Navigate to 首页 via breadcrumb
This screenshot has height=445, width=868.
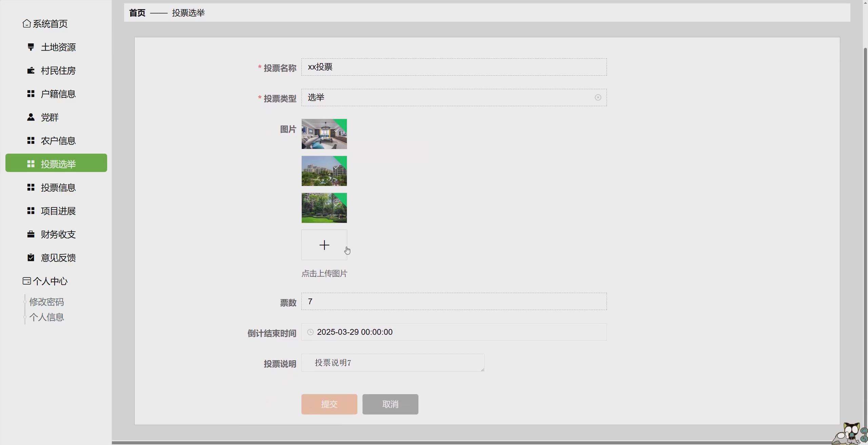(x=137, y=13)
